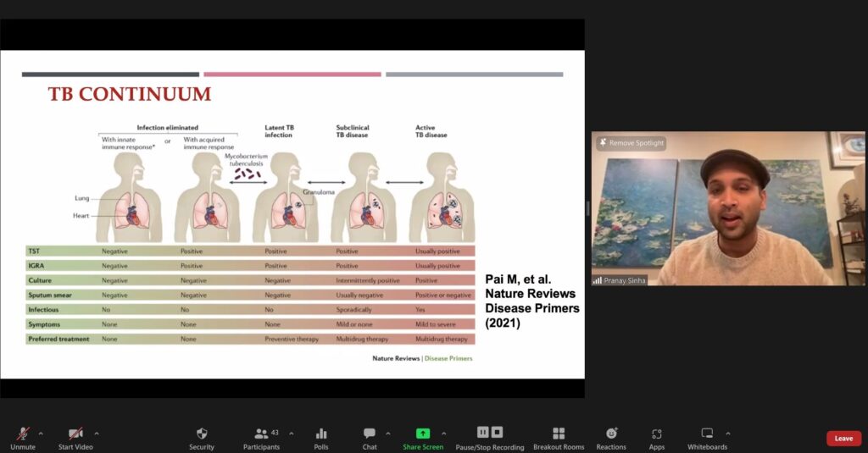Open the Security shield options
868x453 pixels.
click(x=202, y=434)
